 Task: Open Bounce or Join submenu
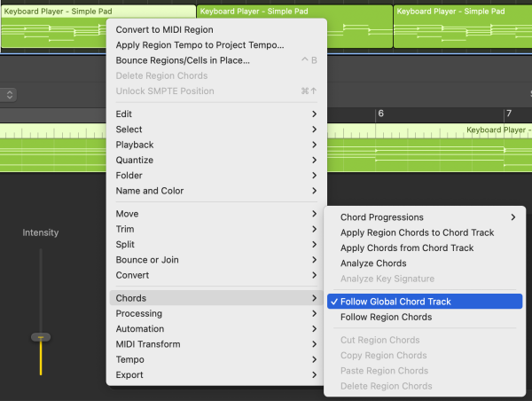click(x=216, y=259)
